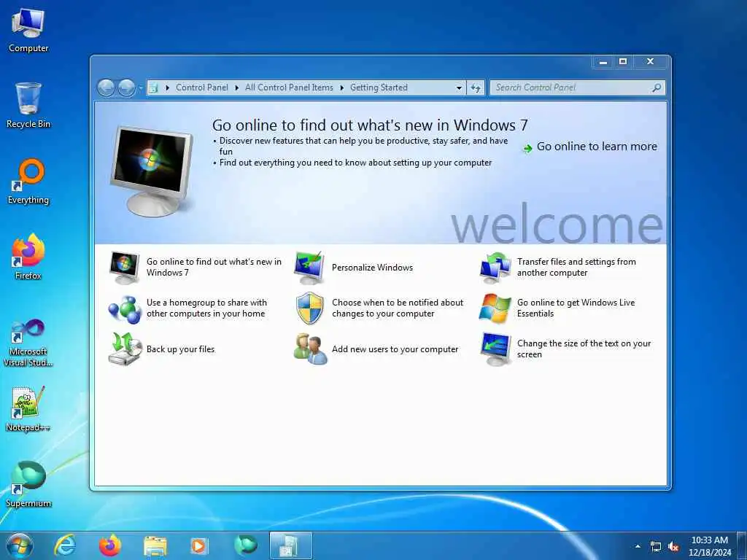Select Transfer files and settings from another computer
This screenshot has height=560, width=747.
[576, 267]
